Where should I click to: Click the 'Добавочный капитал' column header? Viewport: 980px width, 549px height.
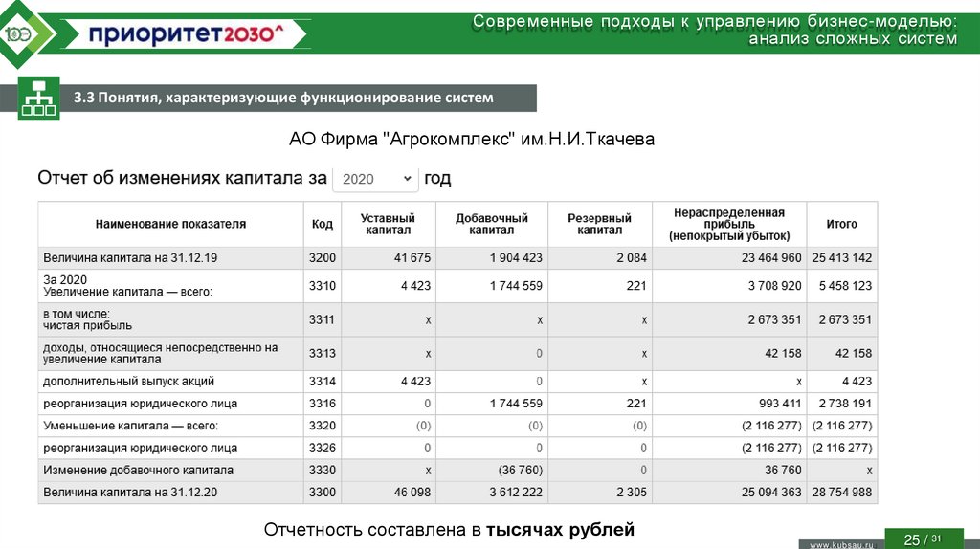492,224
